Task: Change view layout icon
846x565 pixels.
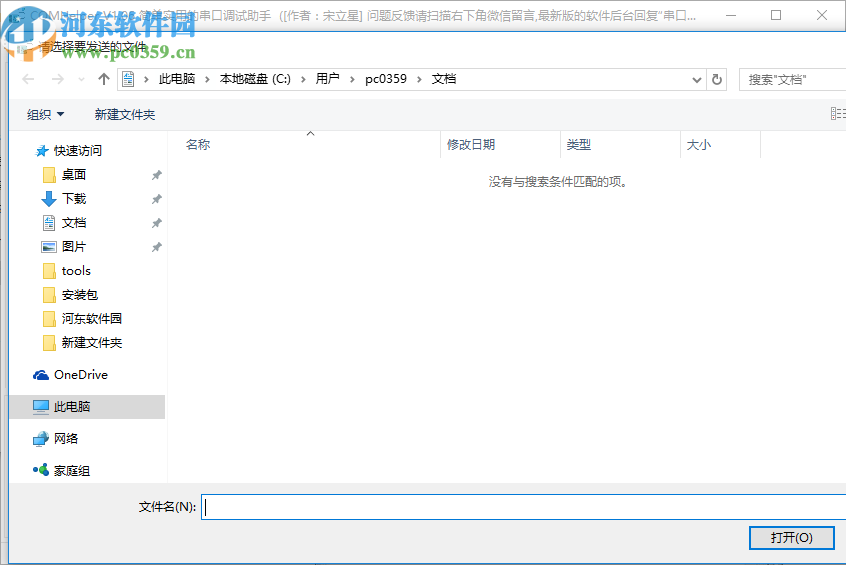Action: pyautogui.click(x=838, y=113)
